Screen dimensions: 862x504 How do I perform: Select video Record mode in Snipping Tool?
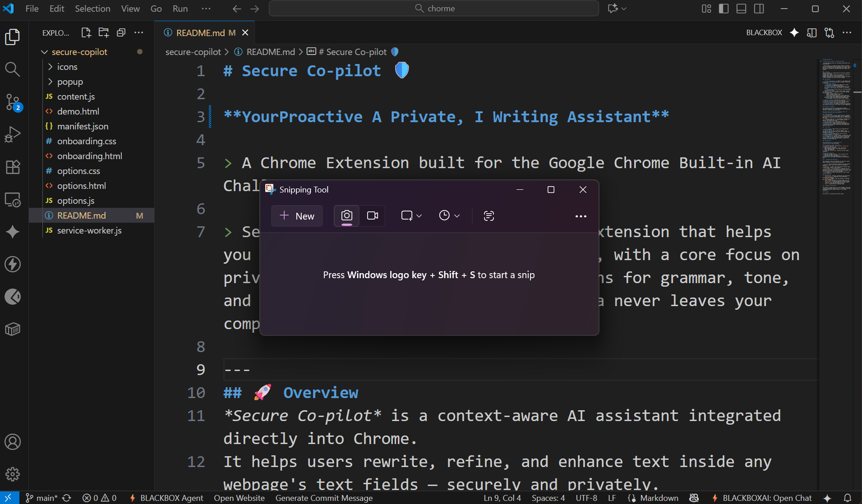point(373,216)
